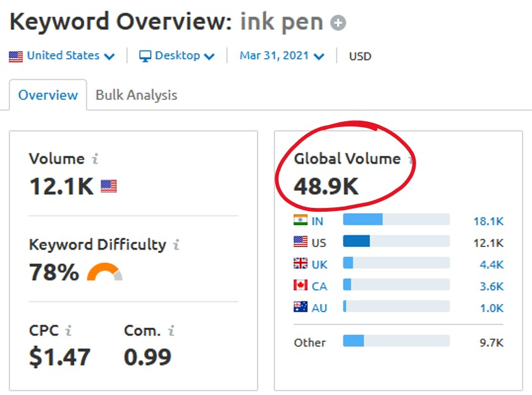The height and width of the screenshot is (395, 532).
Task: Switch to the Overview tab
Action: coord(48,95)
